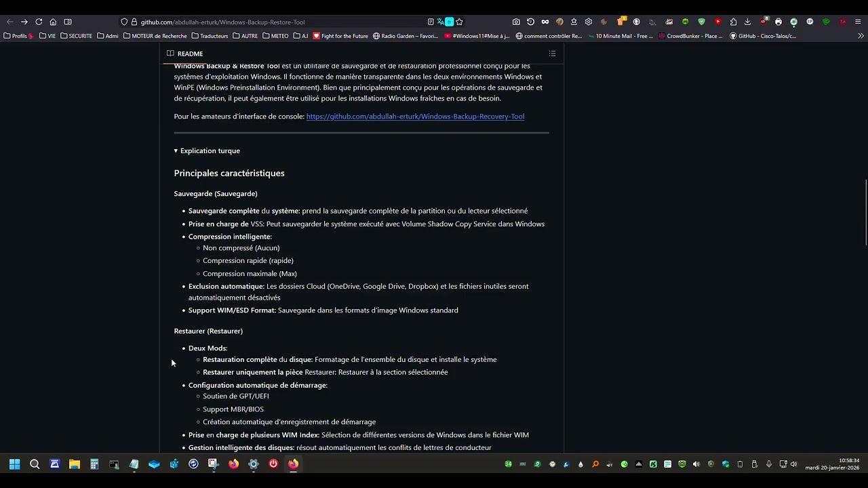Viewport: 868px width, 488px height.
Task: Open the extensions puzzle icon
Action: 733,22
